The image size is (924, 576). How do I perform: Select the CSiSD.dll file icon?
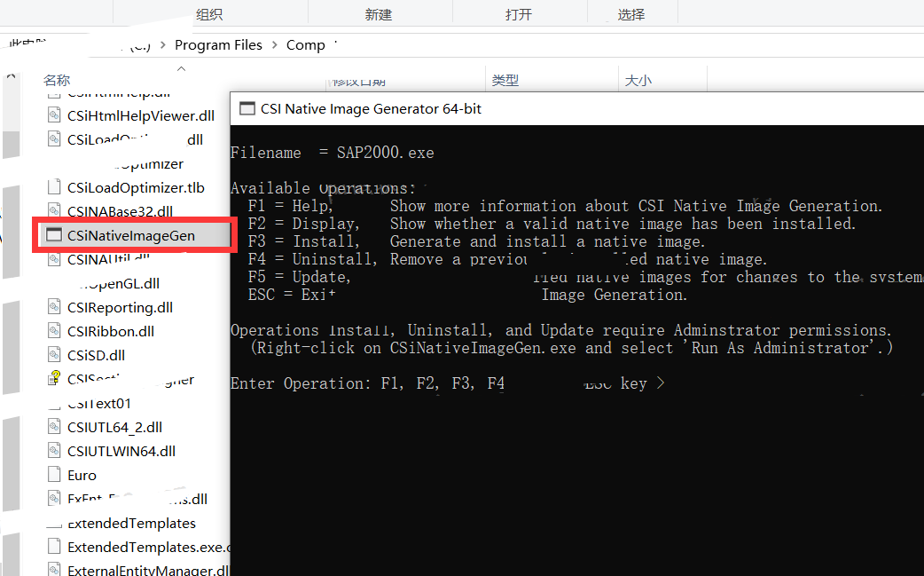[54, 355]
